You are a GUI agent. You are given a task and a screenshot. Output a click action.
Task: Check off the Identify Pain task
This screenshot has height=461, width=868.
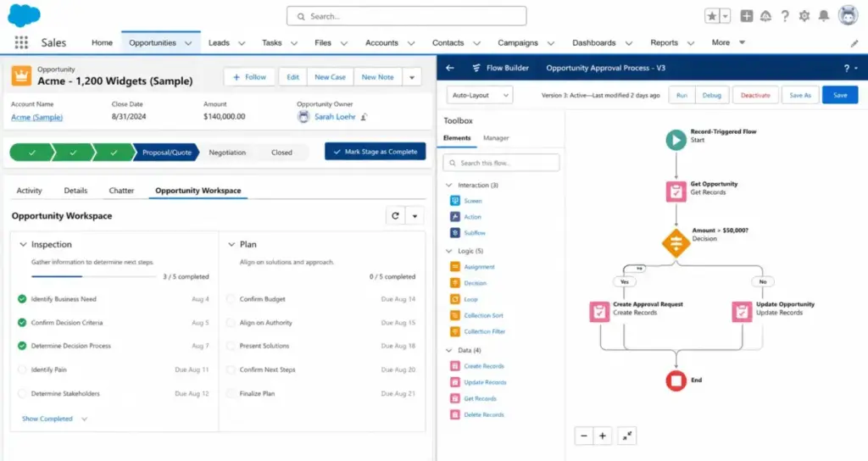(x=22, y=369)
